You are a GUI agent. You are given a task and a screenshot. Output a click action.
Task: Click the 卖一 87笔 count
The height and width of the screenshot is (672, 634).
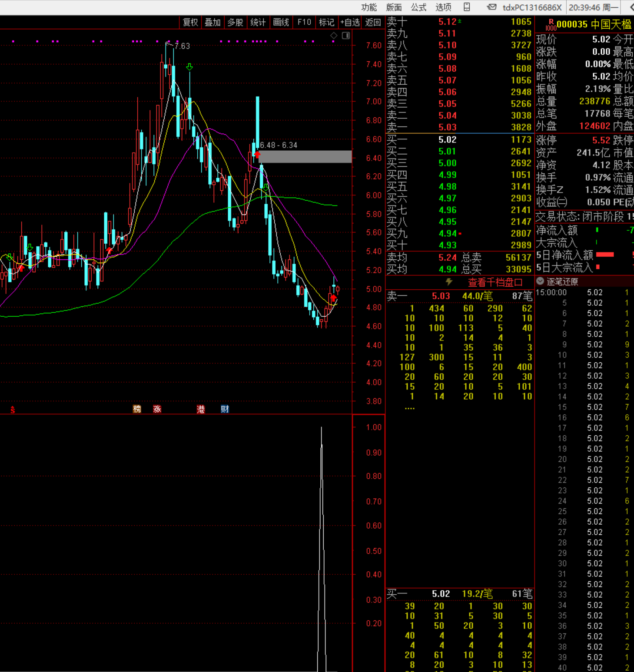pyautogui.click(x=522, y=296)
